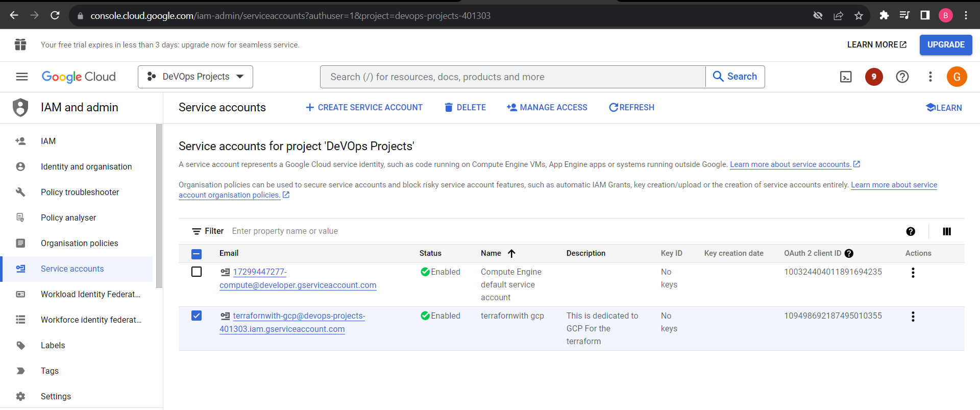Image resolution: width=980 pixels, height=410 pixels.
Task: Open Cloud Shell terminal icon
Action: [846, 77]
